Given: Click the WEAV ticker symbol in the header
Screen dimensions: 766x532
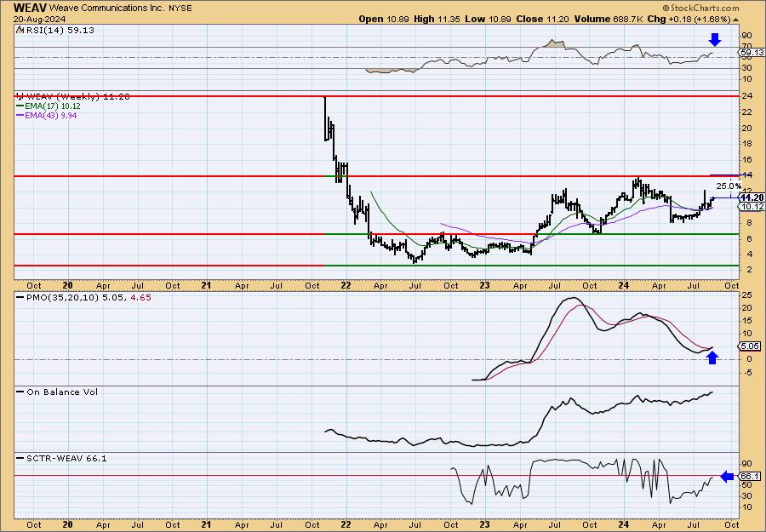Looking at the screenshot, I should (31, 8).
